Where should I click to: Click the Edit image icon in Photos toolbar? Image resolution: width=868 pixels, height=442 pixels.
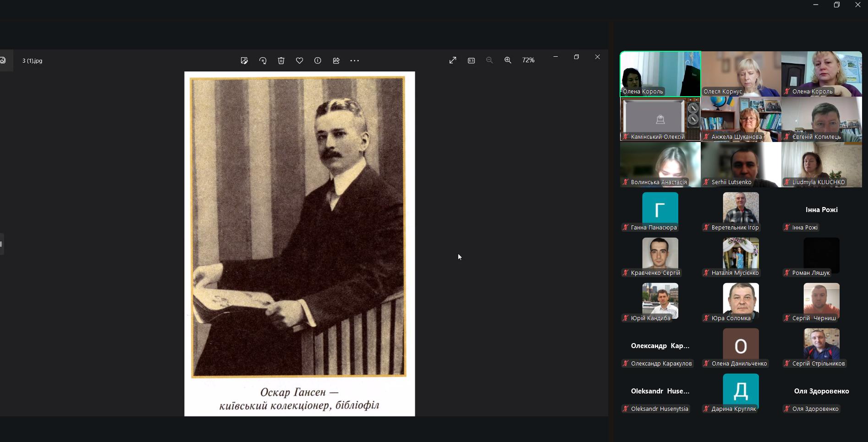pyautogui.click(x=244, y=60)
